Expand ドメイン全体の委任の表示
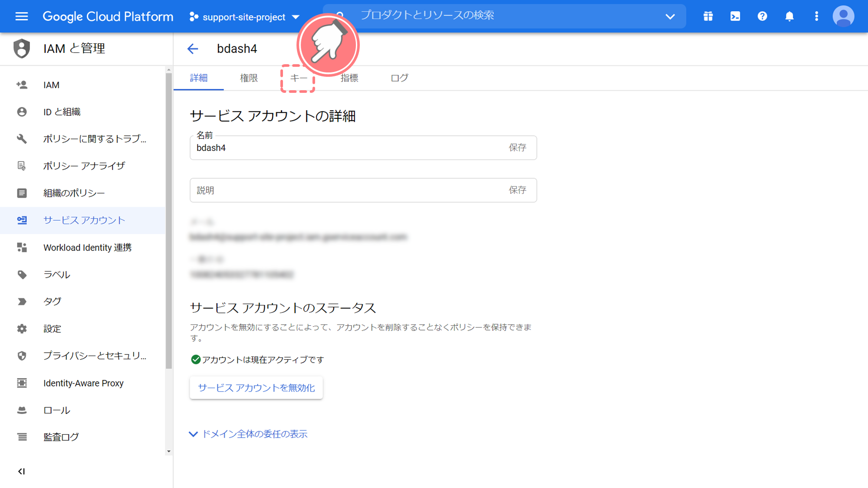Screen dimensions: 868x488 click(x=248, y=434)
